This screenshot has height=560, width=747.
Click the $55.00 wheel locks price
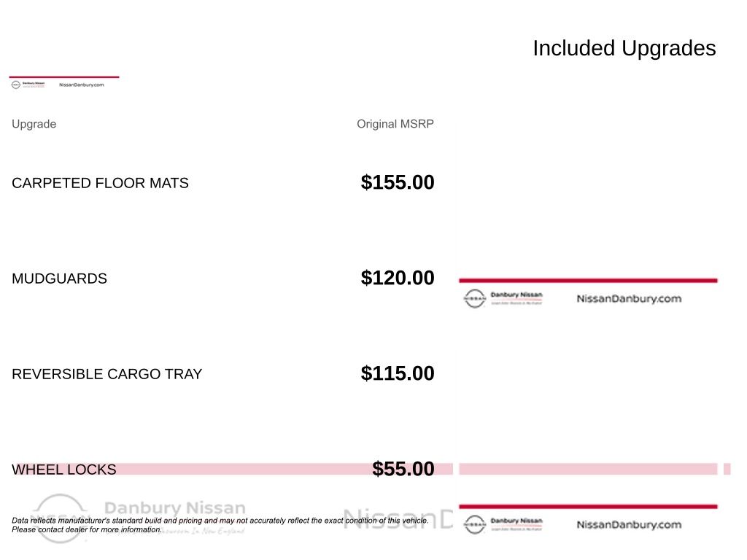(403, 469)
